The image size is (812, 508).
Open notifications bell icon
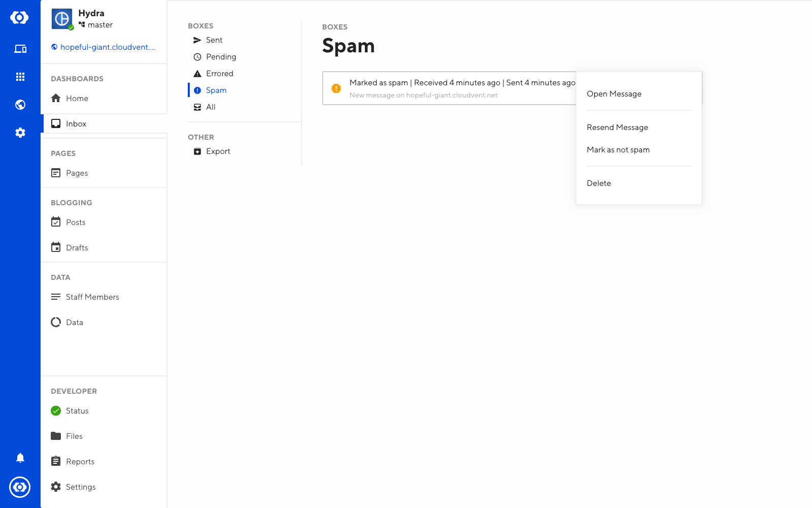click(x=20, y=458)
